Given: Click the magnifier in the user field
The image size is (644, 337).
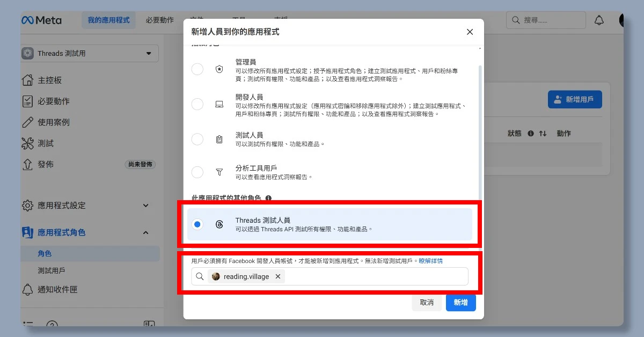Looking at the screenshot, I should pyautogui.click(x=200, y=276).
